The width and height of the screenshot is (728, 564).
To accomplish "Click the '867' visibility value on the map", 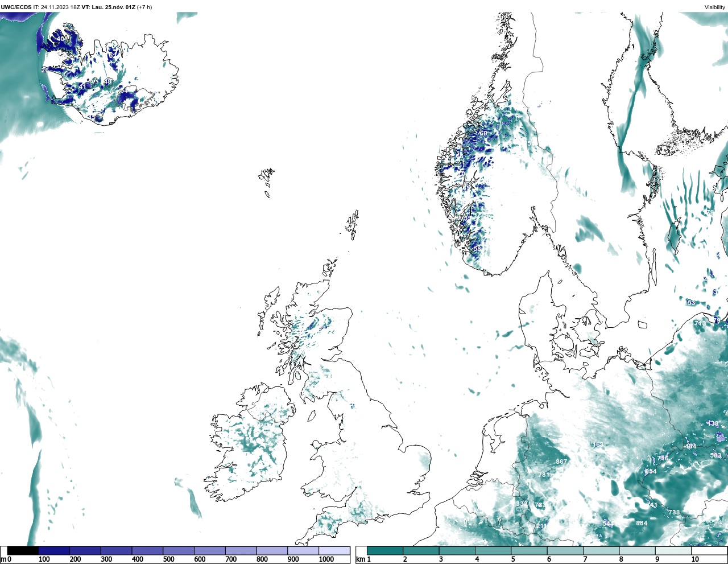I will point(561,462).
